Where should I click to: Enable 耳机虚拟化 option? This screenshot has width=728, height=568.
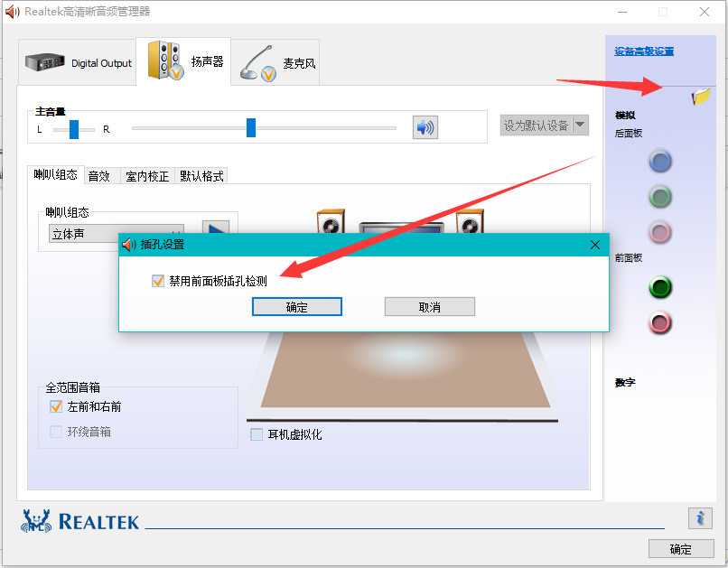click(x=256, y=435)
